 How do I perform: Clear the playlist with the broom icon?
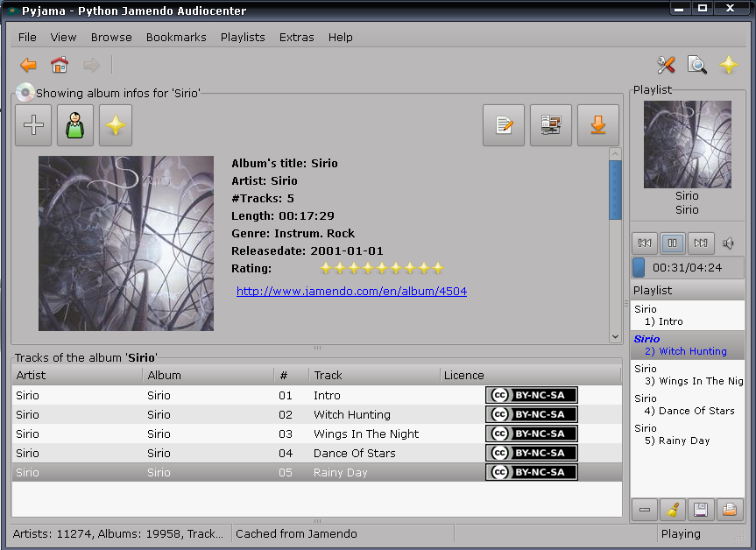673,510
